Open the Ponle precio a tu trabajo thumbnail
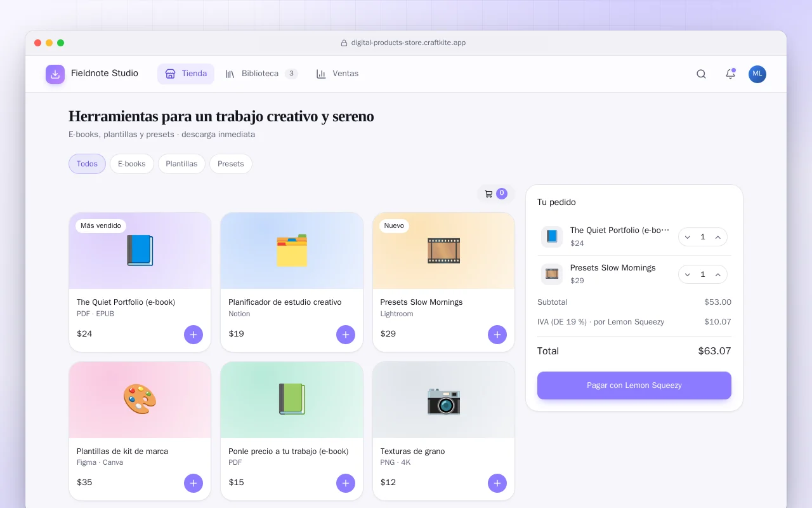This screenshot has height=508, width=812. pos(292,400)
